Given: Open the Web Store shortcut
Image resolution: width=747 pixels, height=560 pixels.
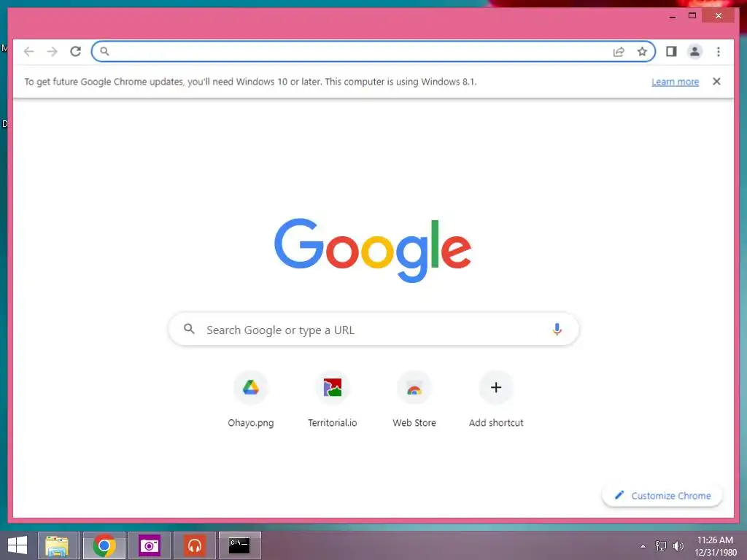Looking at the screenshot, I should tap(414, 399).
